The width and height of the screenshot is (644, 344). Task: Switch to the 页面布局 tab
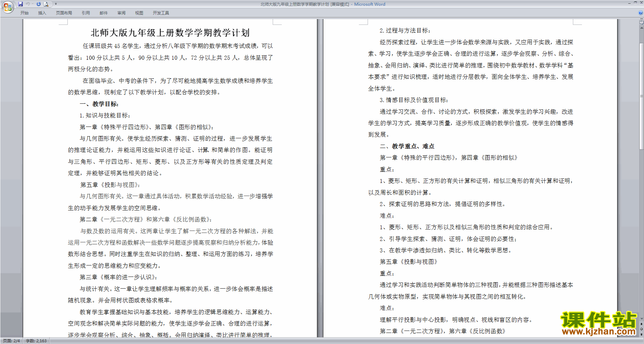(x=64, y=13)
